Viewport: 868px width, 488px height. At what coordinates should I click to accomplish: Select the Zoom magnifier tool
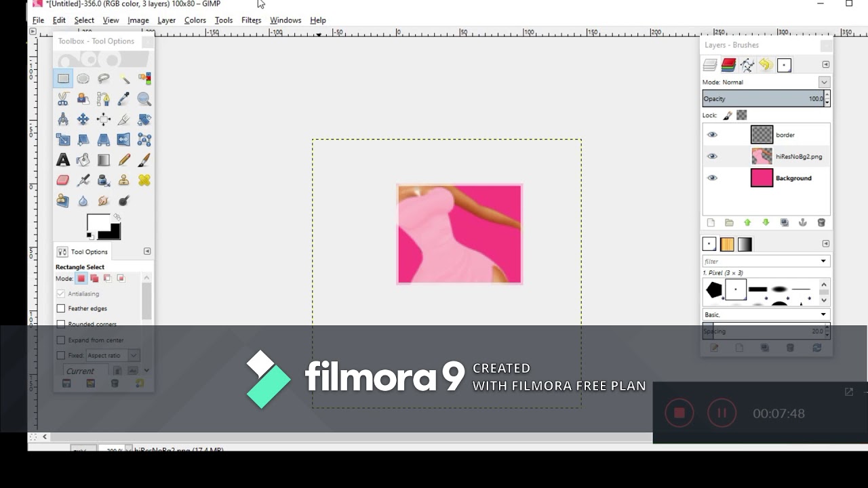[x=144, y=99]
